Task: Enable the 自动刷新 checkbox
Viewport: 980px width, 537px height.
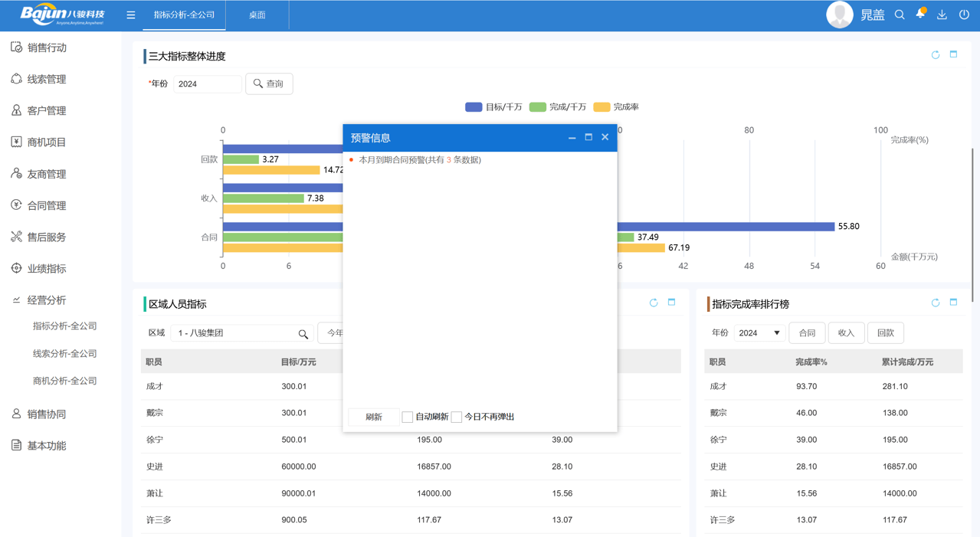Action: point(407,417)
